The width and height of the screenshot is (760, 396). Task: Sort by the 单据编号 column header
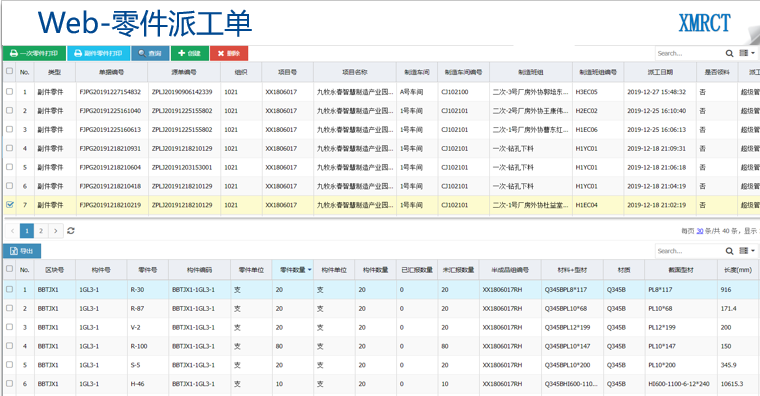click(111, 72)
